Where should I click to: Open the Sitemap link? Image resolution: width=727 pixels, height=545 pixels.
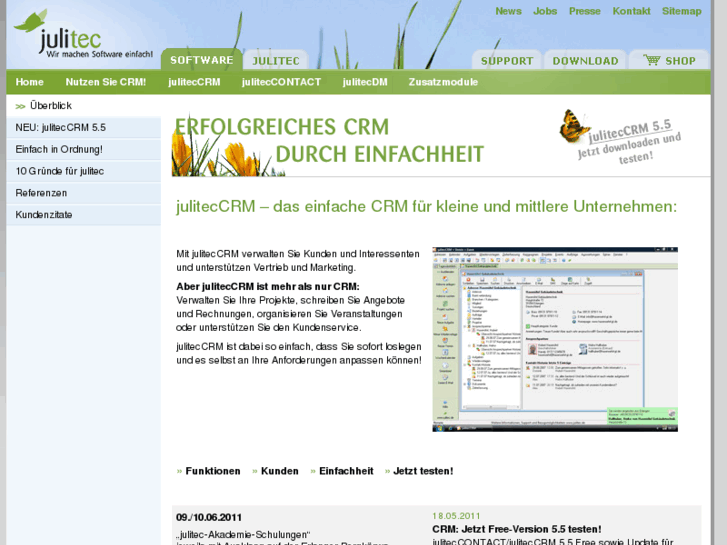(682, 11)
